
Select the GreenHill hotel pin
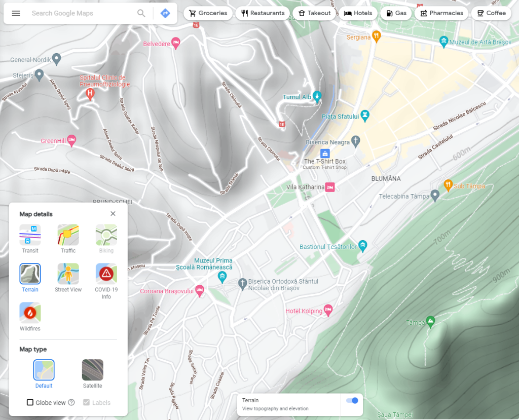point(71,140)
